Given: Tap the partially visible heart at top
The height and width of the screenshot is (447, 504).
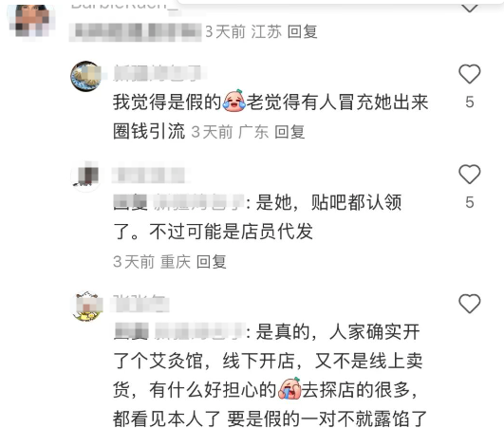Looking at the screenshot, I should (469, 7).
